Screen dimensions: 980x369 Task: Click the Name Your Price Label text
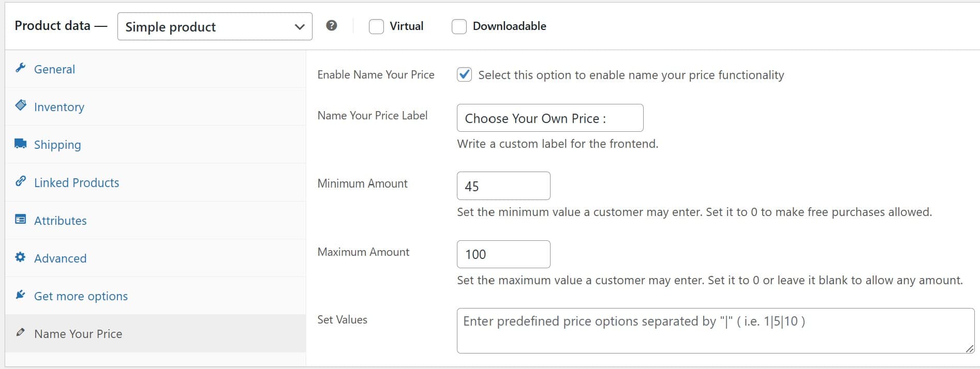(x=372, y=115)
